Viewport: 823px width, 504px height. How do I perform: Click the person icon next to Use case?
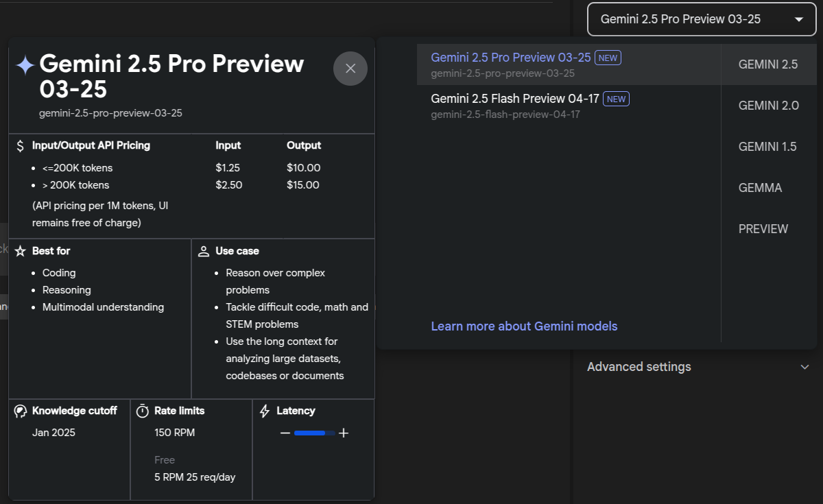point(204,251)
